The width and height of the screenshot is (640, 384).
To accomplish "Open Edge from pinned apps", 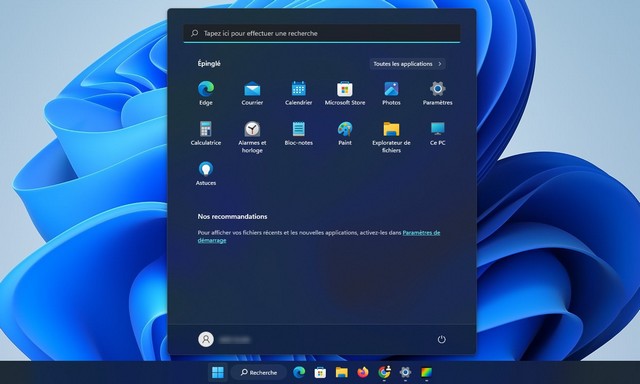I will 206,93.
